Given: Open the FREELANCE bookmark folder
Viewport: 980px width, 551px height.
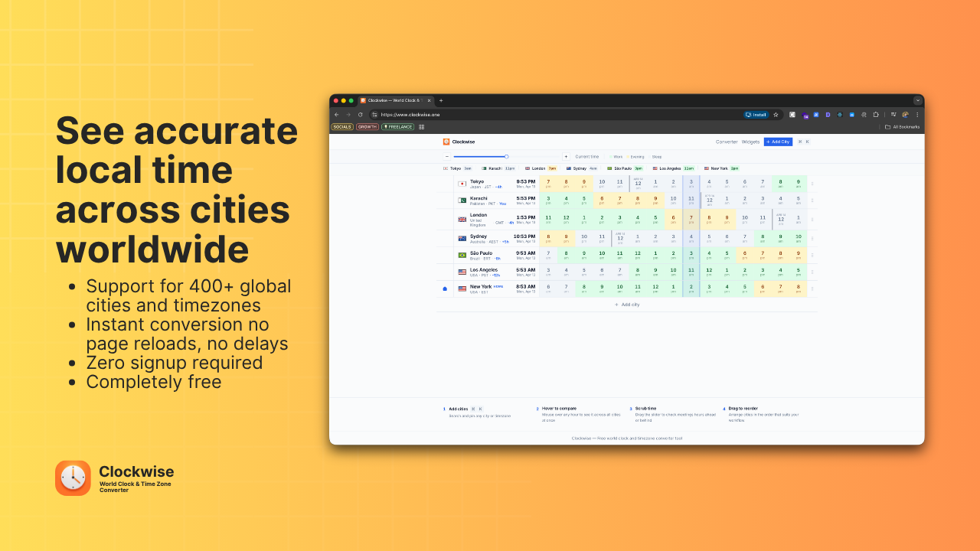Looking at the screenshot, I should [398, 127].
